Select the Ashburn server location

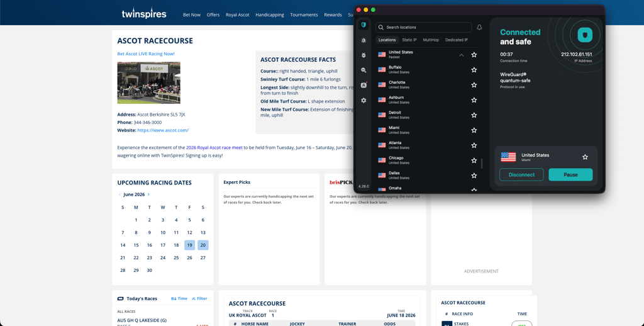pyautogui.click(x=422, y=100)
